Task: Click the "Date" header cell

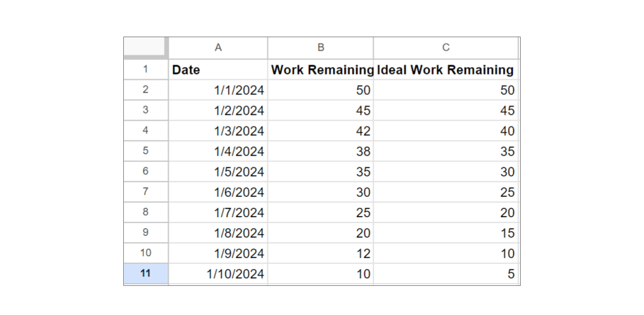Action: coord(218,70)
